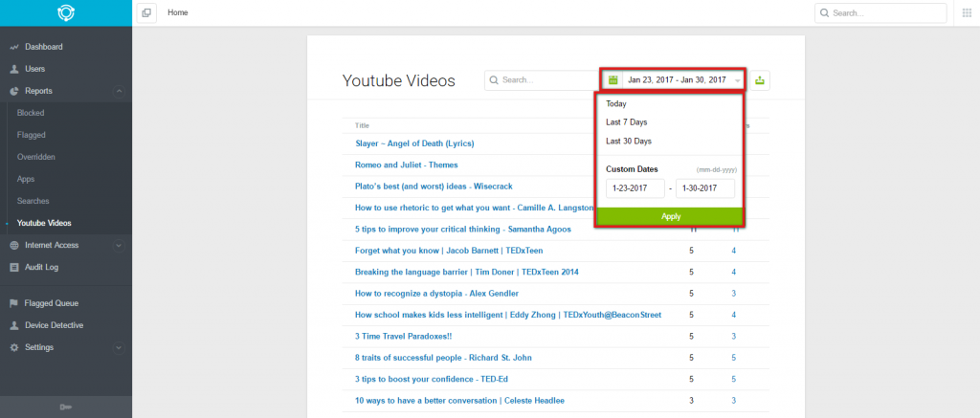
Task: Click user count 5 in 8 traits row
Action: tap(734, 358)
